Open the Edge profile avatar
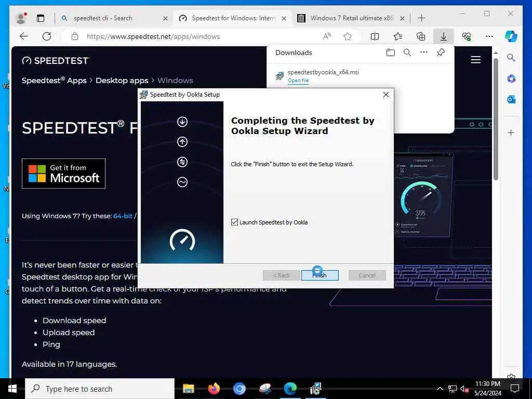 pyautogui.click(x=21, y=18)
